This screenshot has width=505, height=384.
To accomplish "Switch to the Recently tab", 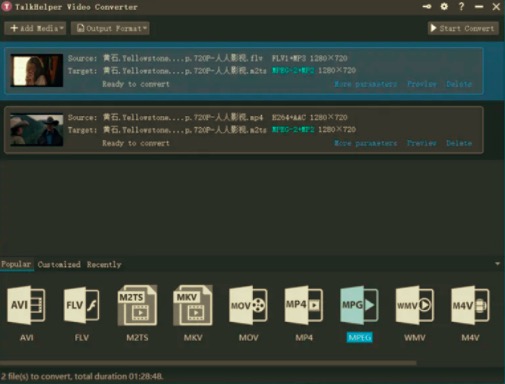I will coord(104,264).
